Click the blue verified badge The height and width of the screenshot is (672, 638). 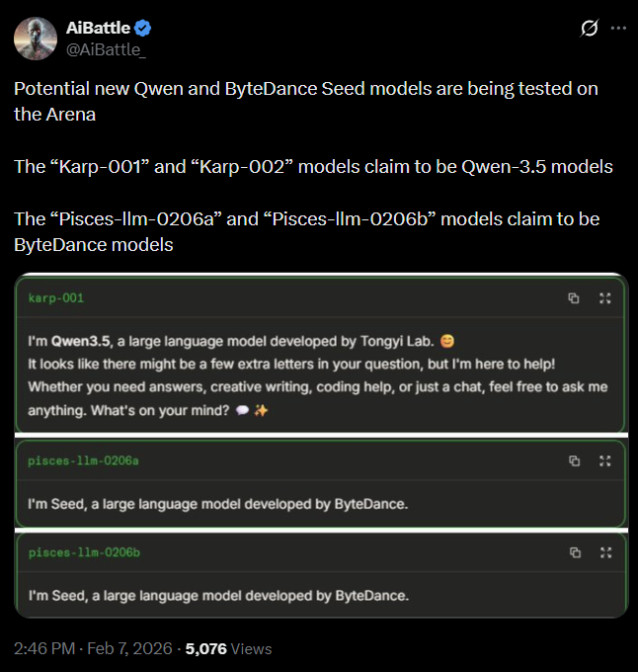(143, 28)
